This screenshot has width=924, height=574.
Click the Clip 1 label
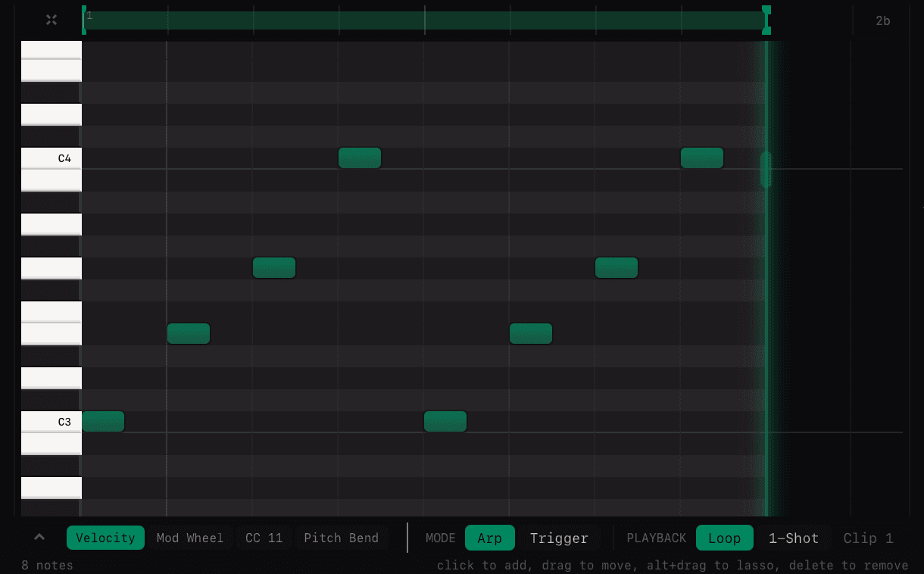868,538
